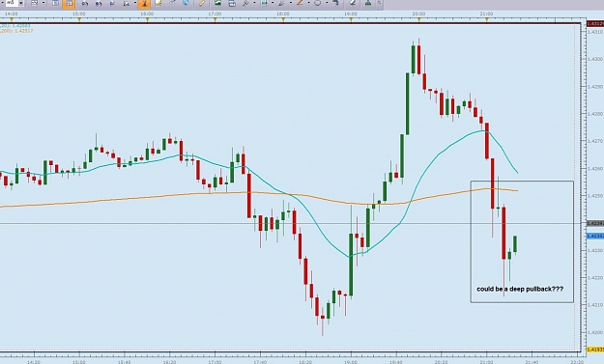The width and height of the screenshot is (604, 364).
Task: Click the yellow marker at 19:00 on time ruler
Action: pyautogui.click(x=351, y=19)
